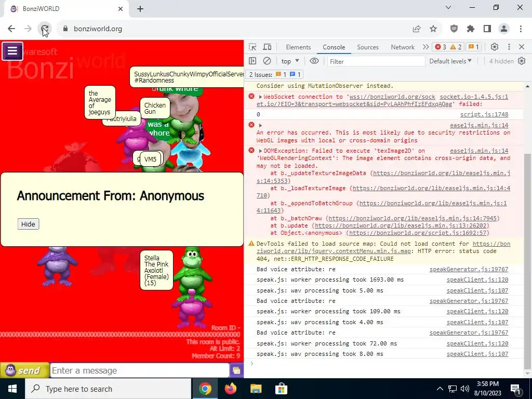This screenshot has width=532, height=399.
Task: Expand the WebSocket connection error entry
Action: click(x=260, y=97)
